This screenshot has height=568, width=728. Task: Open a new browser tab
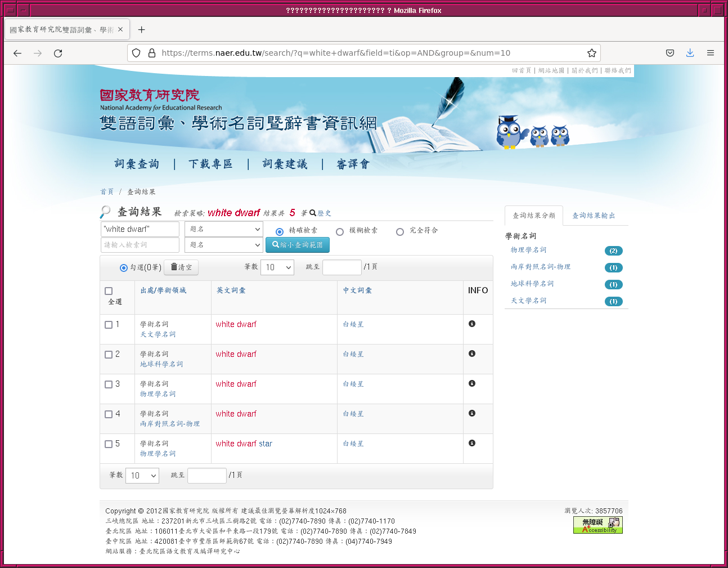click(x=141, y=30)
